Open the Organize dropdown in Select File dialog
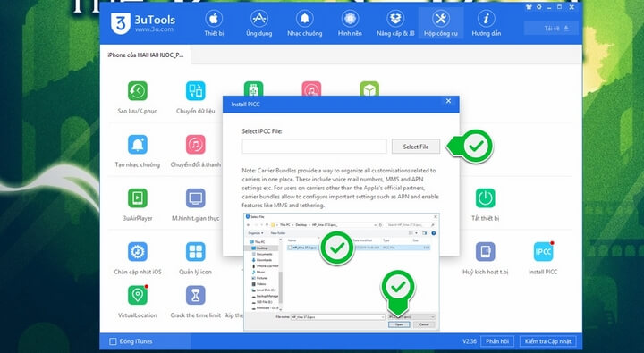Viewport: 644px width, 353px height. pos(256,233)
